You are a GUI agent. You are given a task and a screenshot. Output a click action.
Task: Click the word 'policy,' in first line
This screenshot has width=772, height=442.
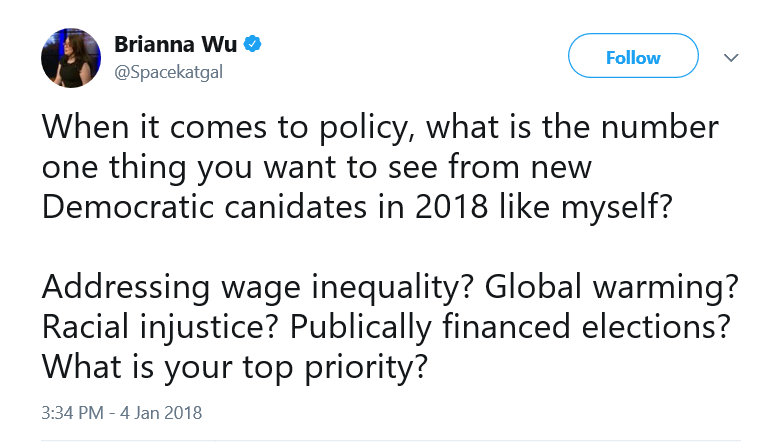click(367, 129)
